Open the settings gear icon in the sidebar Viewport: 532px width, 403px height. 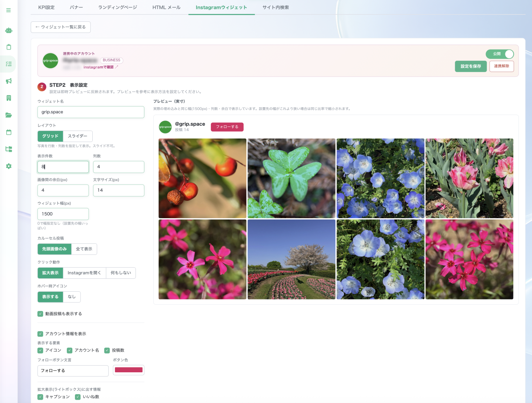tap(9, 166)
